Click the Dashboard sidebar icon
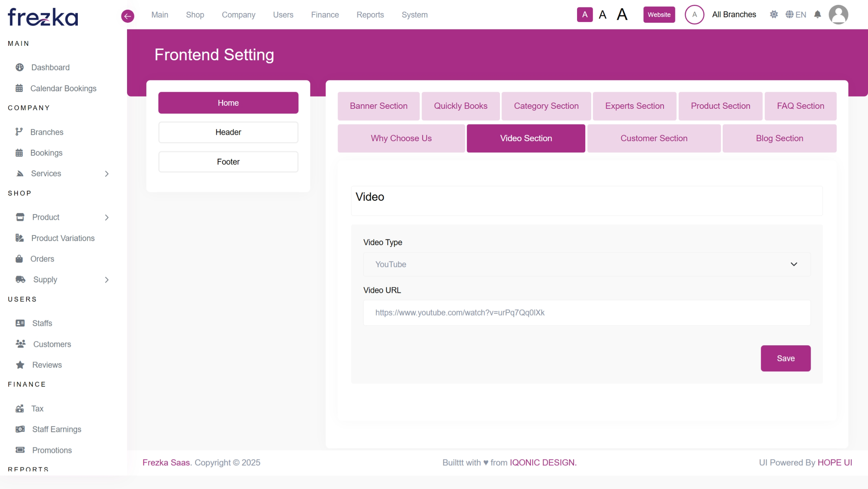868x489 pixels. (x=19, y=67)
